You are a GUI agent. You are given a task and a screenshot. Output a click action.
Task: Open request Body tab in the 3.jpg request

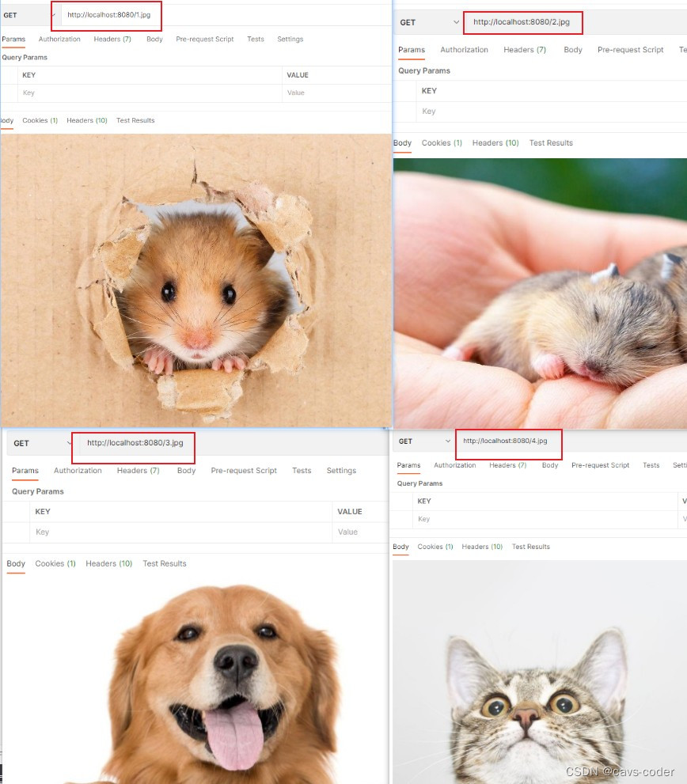(x=186, y=471)
